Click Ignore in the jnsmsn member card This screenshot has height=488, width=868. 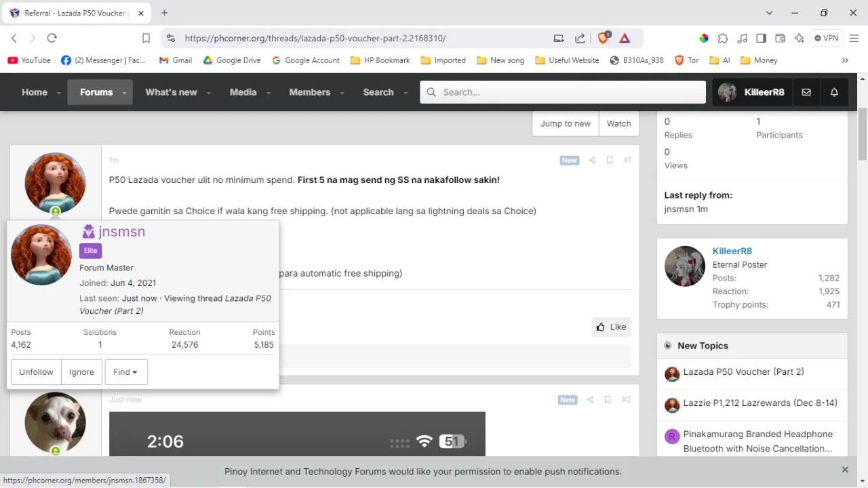(x=81, y=372)
